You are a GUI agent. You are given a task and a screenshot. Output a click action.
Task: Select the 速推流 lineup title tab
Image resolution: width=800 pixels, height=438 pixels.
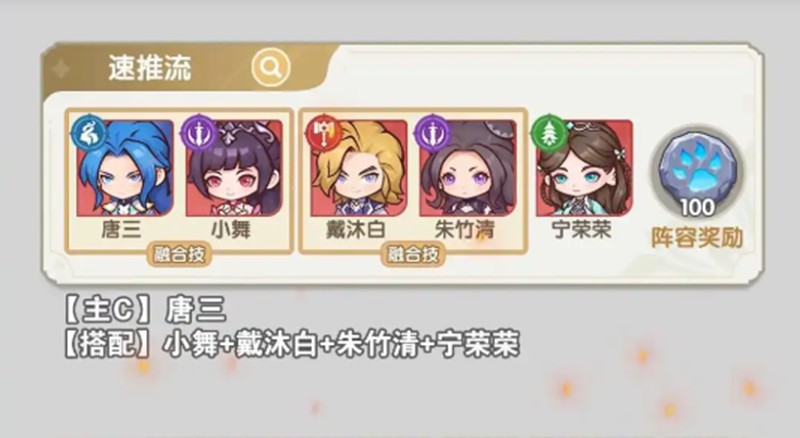pos(150,67)
